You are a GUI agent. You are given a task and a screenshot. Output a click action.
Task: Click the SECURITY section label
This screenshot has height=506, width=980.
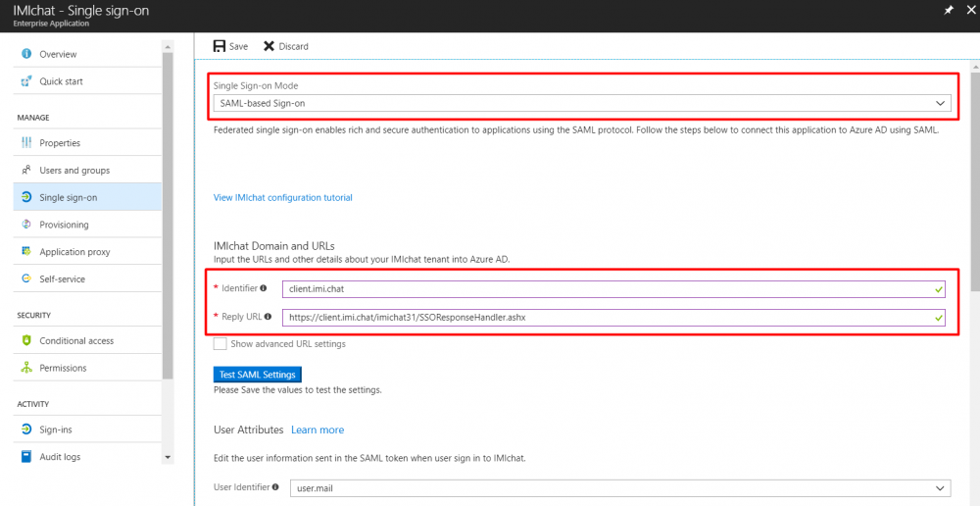coord(33,315)
